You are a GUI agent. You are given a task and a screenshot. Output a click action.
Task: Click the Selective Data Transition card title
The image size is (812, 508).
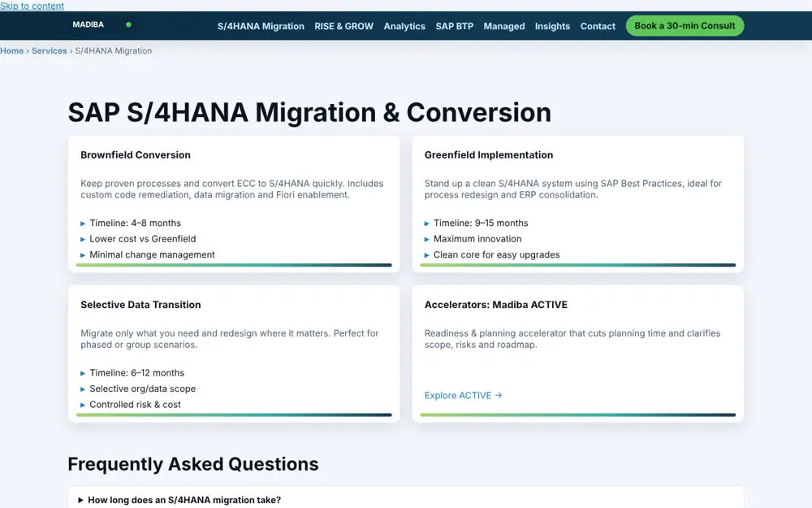140,304
